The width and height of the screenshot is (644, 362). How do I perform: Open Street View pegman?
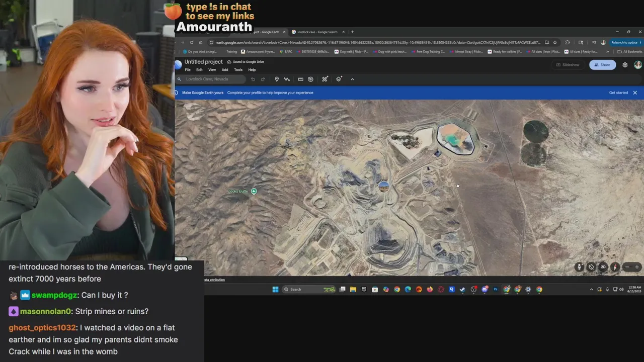[580, 267]
